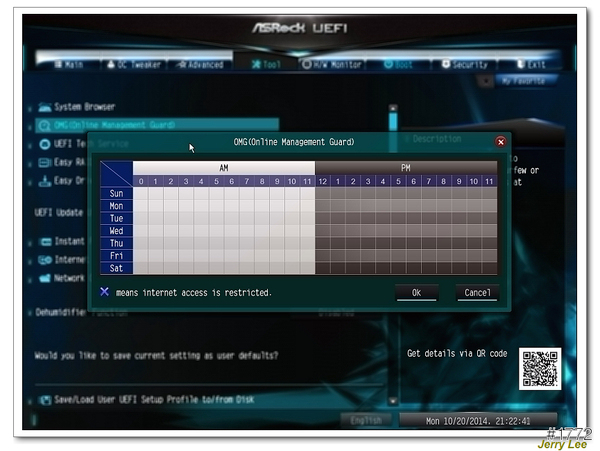Select the AM column group header

[224, 168]
